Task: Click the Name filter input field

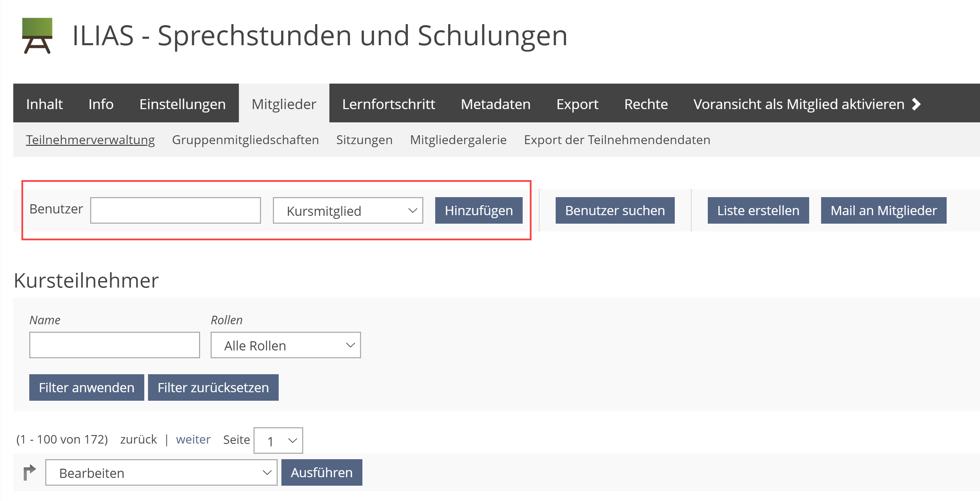Action: pos(116,345)
